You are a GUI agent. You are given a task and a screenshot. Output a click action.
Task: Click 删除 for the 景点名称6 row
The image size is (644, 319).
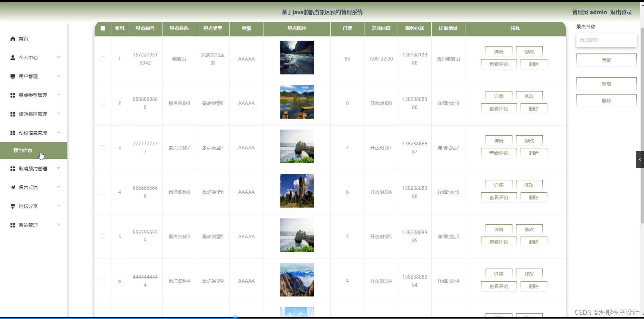(x=534, y=197)
